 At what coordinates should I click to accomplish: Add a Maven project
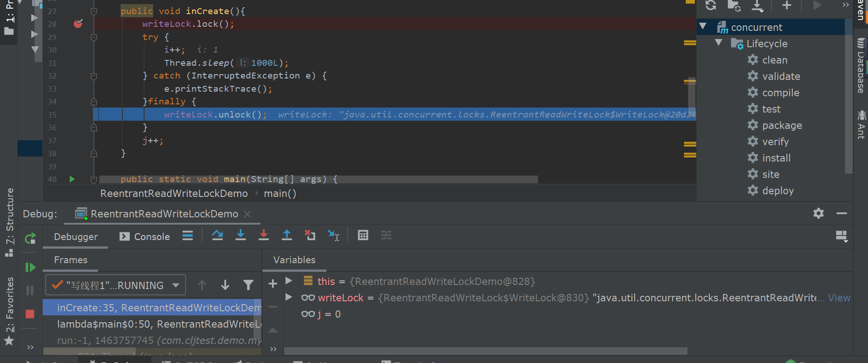click(787, 5)
